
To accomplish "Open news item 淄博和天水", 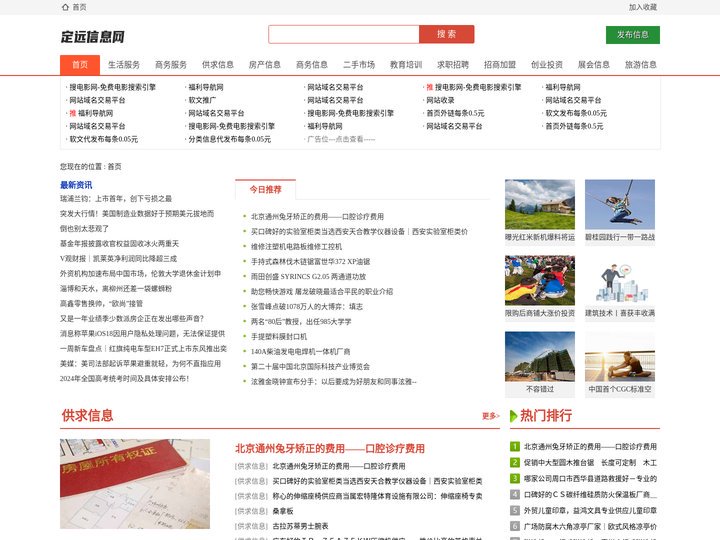I will click(x=116, y=289).
